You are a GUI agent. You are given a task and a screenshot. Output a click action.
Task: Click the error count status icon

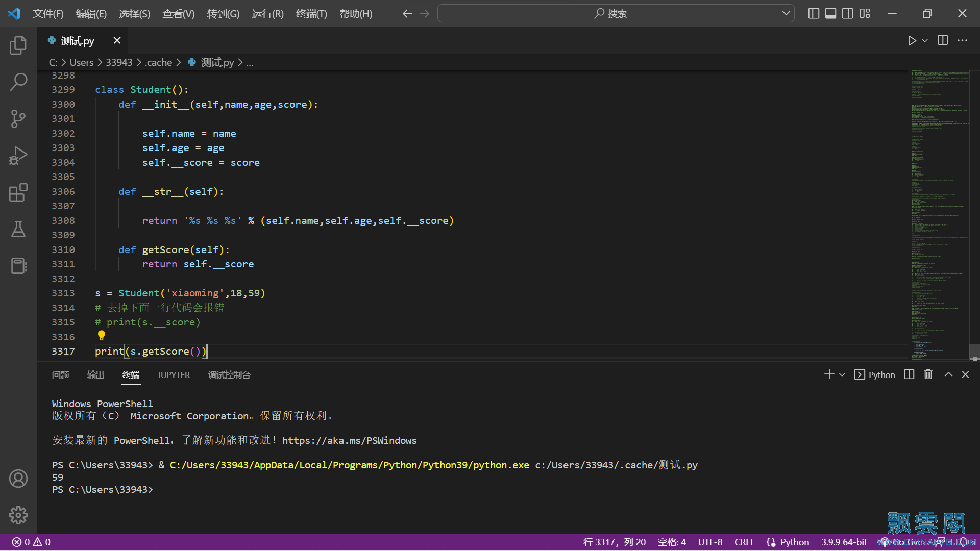21,542
